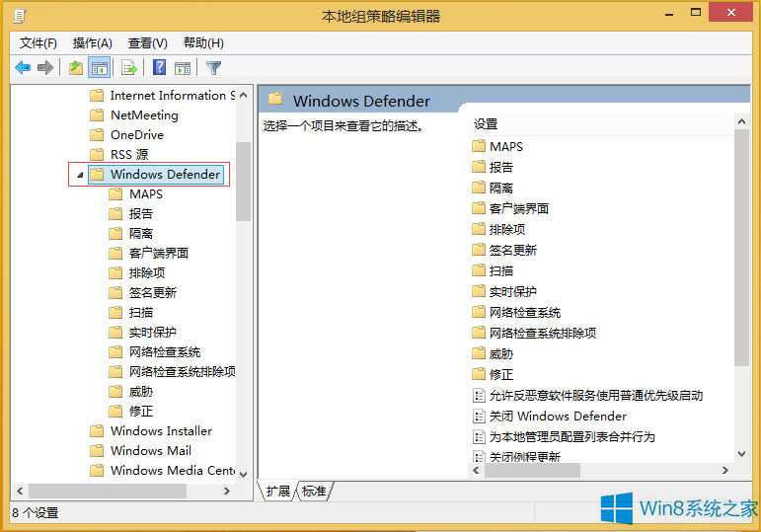Click tree pane horizontal scroll-right arrow
This screenshot has width=761, height=532.
click(x=226, y=492)
